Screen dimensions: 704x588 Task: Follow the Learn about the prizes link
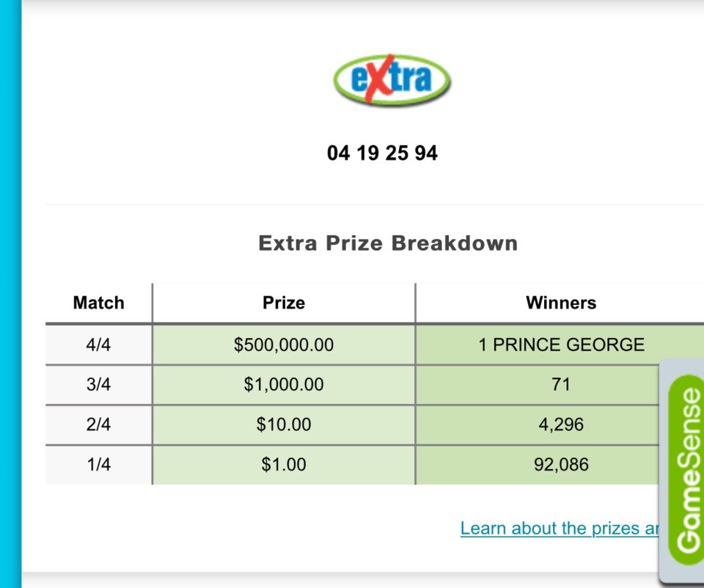tap(560, 529)
